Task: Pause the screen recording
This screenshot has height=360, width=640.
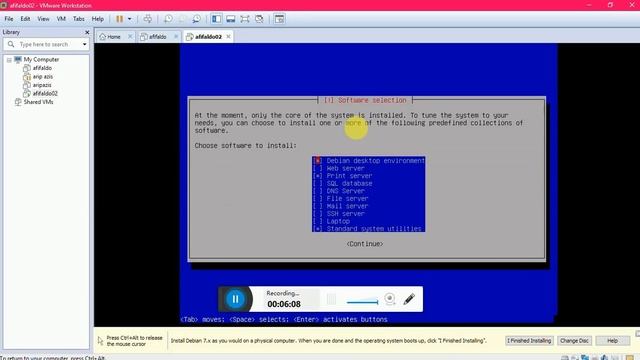Action: tap(236, 299)
